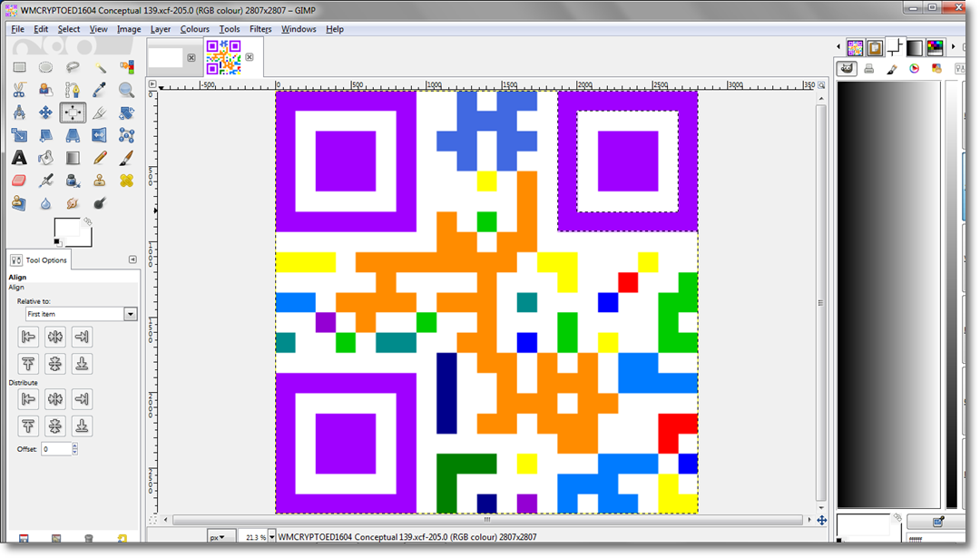Swap foreground and background colours
Image resolution: width=980 pixels, height=558 pixels.
(87, 221)
